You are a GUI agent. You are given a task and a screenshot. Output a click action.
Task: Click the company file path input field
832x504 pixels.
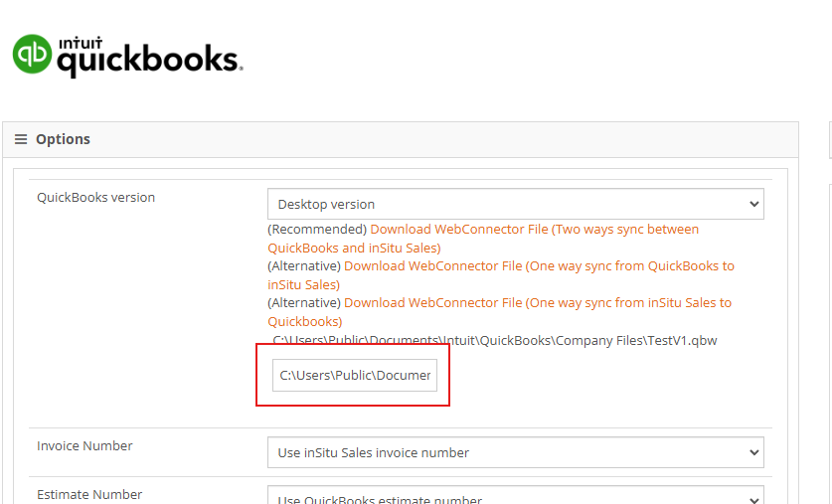click(x=355, y=375)
